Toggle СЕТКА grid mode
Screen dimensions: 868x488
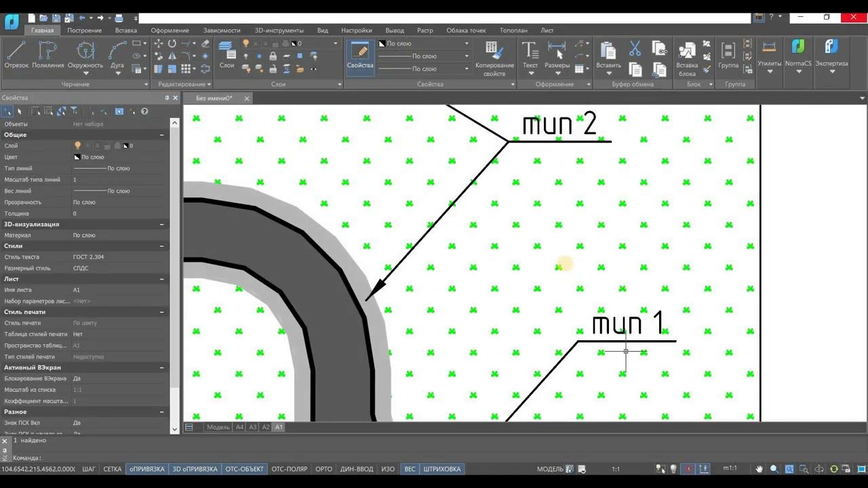[x=113, y=469]
